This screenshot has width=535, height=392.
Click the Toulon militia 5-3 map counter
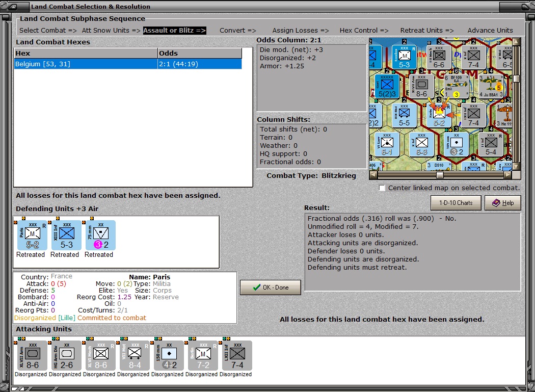click(405, 57)
